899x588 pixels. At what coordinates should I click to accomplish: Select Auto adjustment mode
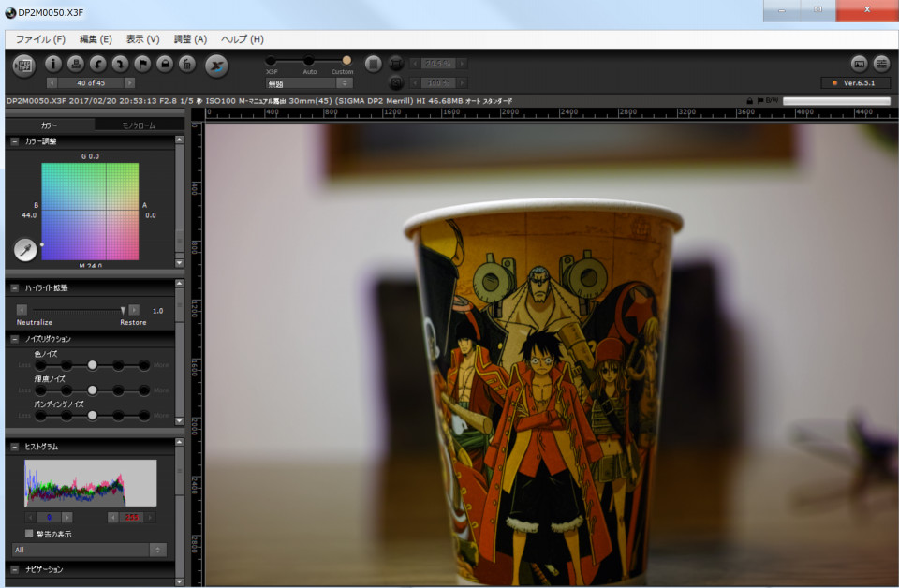(309, 60)
